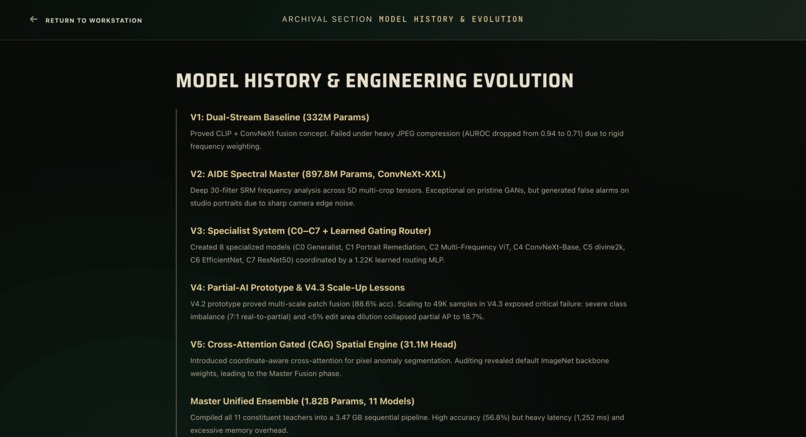Click V2 description about SRM frequency analysis

pyautogui.click(x=409, y=196)
